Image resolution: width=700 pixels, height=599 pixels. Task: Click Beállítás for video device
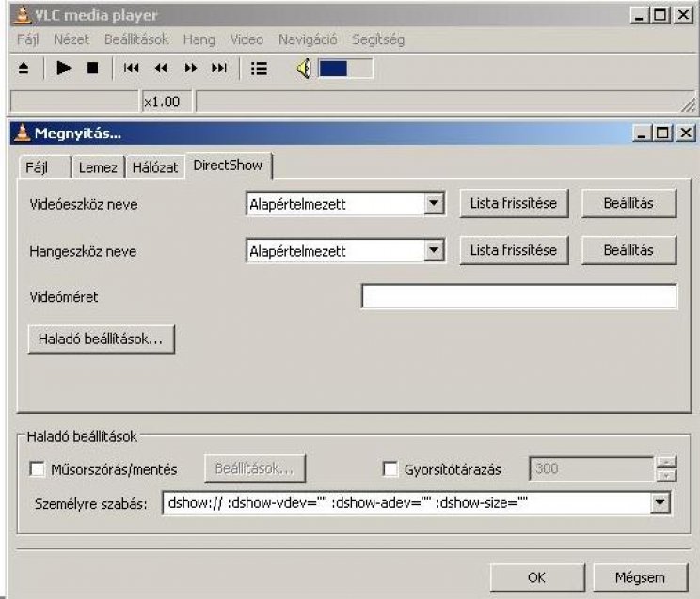[628, 203]
